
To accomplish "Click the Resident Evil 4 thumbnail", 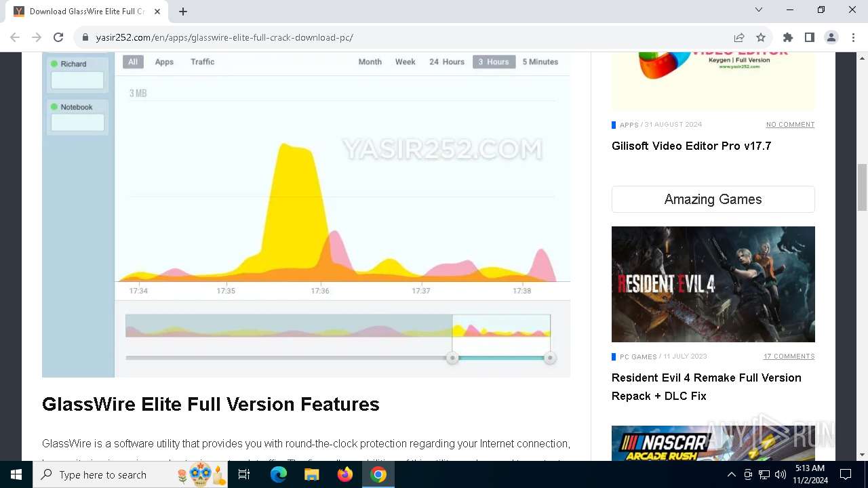I will pyautogui.click(x=713, y=284).
